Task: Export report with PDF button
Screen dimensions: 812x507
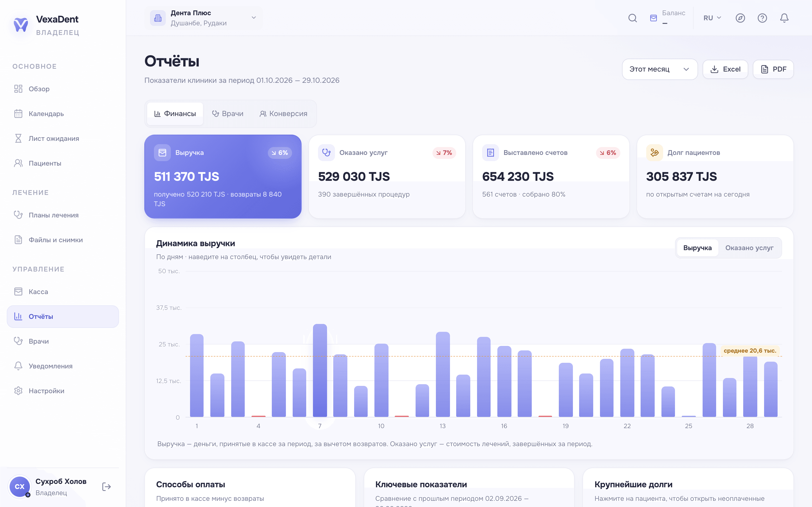Action: (x=773, y=69)
